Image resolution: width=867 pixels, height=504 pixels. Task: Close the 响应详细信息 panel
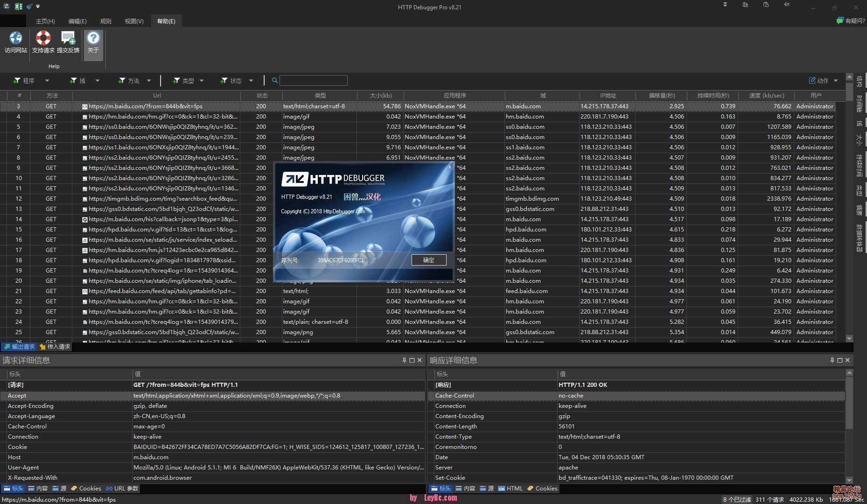click(847, 360)
